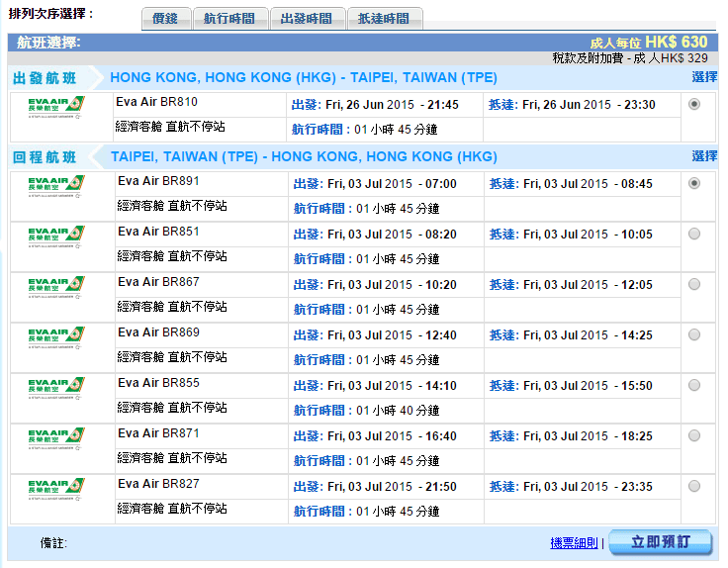Select return flight BR851 radio button

693,234
